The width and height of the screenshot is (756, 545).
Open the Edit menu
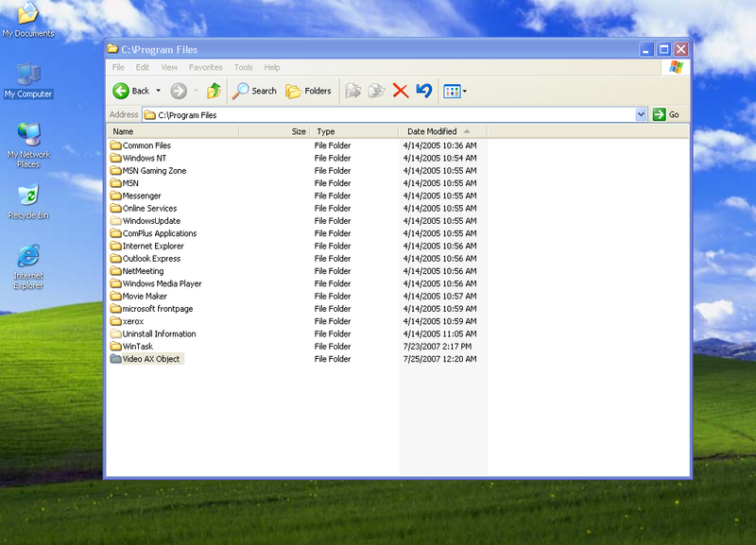tap(143, 67)
